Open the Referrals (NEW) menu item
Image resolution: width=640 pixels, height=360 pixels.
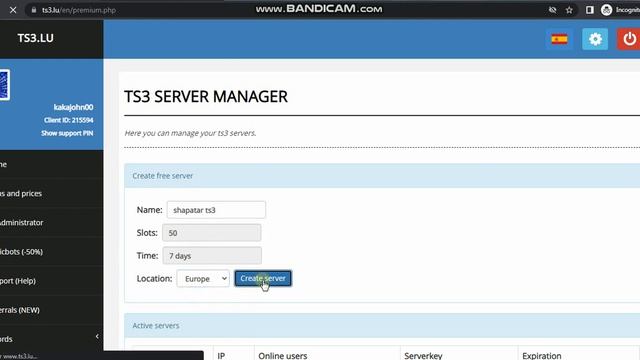(x=51, y=310)
